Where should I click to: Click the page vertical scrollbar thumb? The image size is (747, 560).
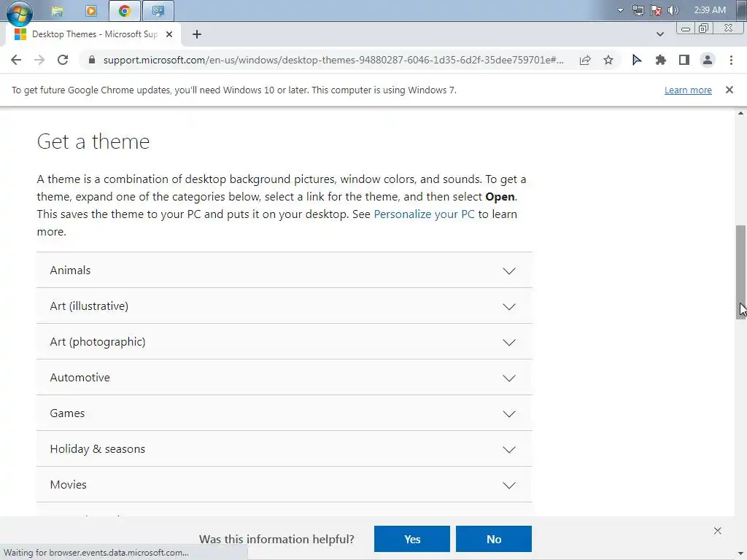(740, 272)
